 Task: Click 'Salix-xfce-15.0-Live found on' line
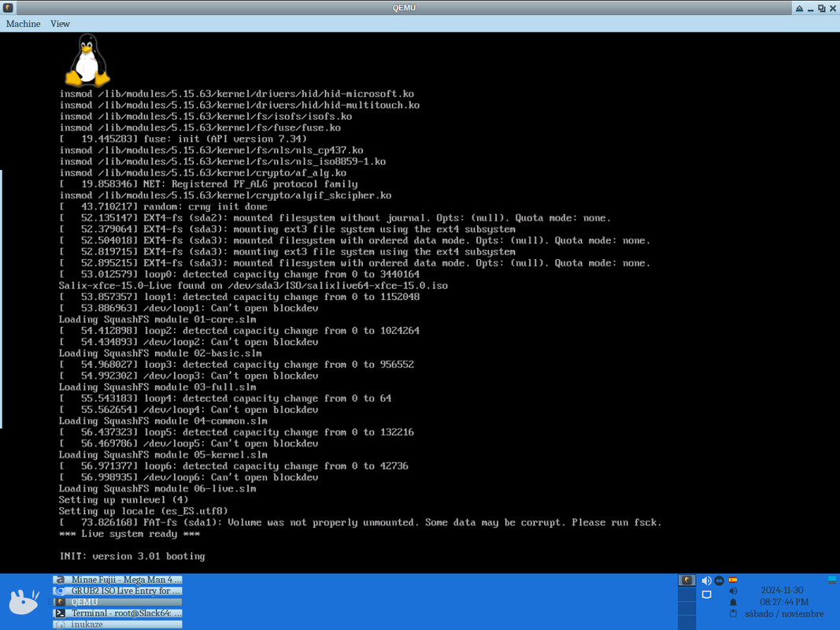click(x=253, y=286)
